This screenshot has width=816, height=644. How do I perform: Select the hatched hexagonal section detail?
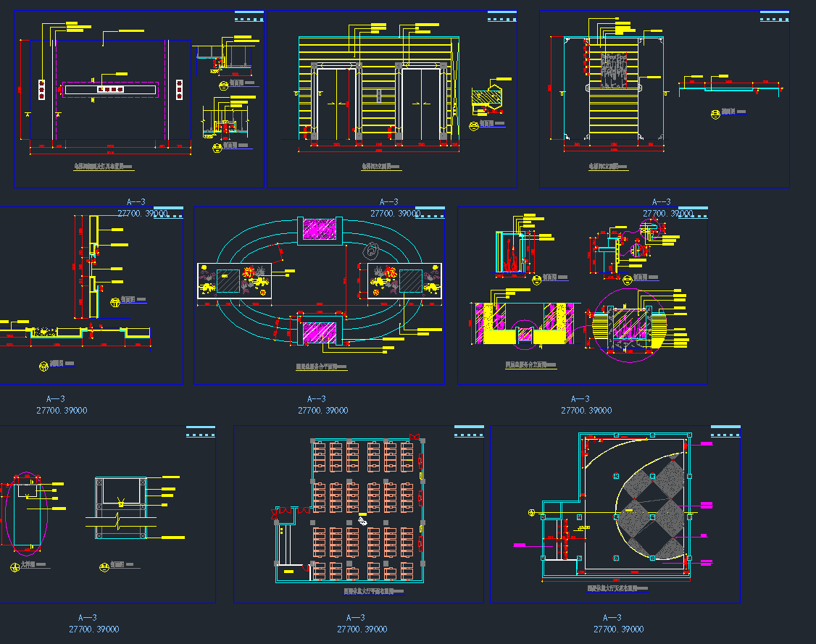(488, 97)
